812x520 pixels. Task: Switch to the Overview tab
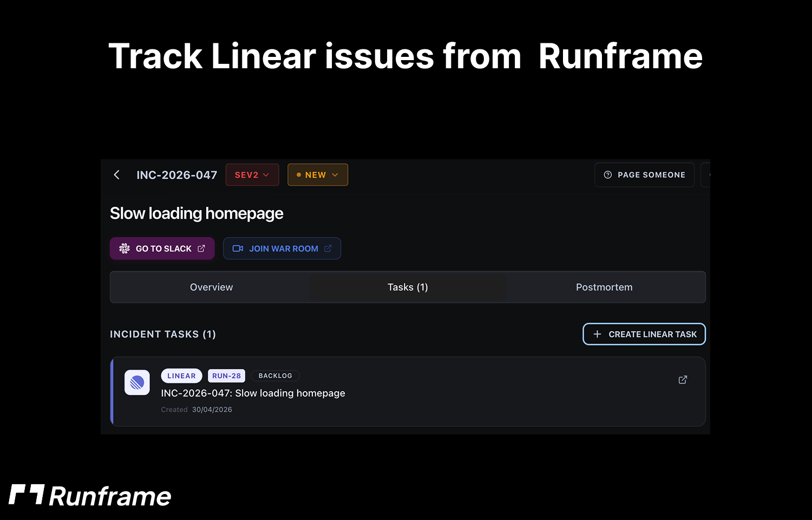[x=211, y=287]
